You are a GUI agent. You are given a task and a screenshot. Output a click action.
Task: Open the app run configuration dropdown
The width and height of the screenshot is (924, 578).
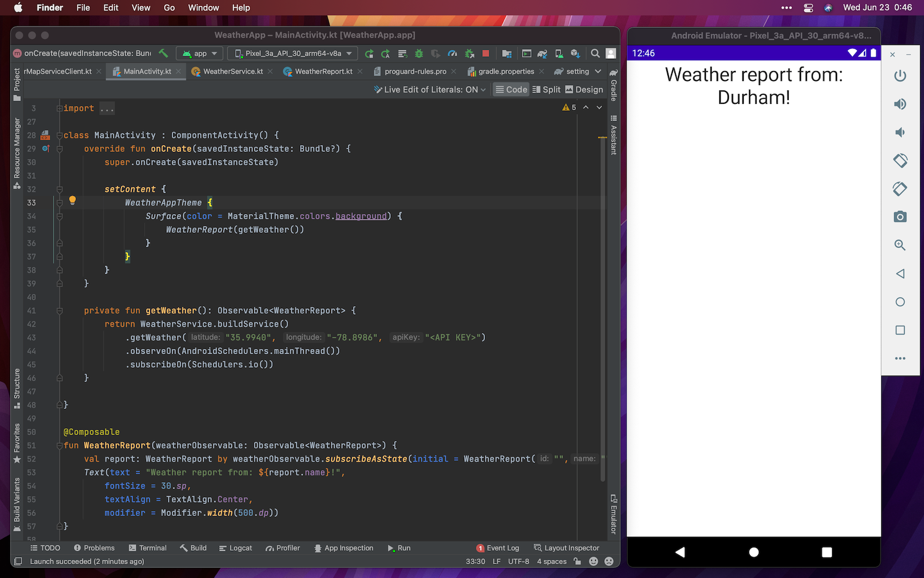pos(199,54)
